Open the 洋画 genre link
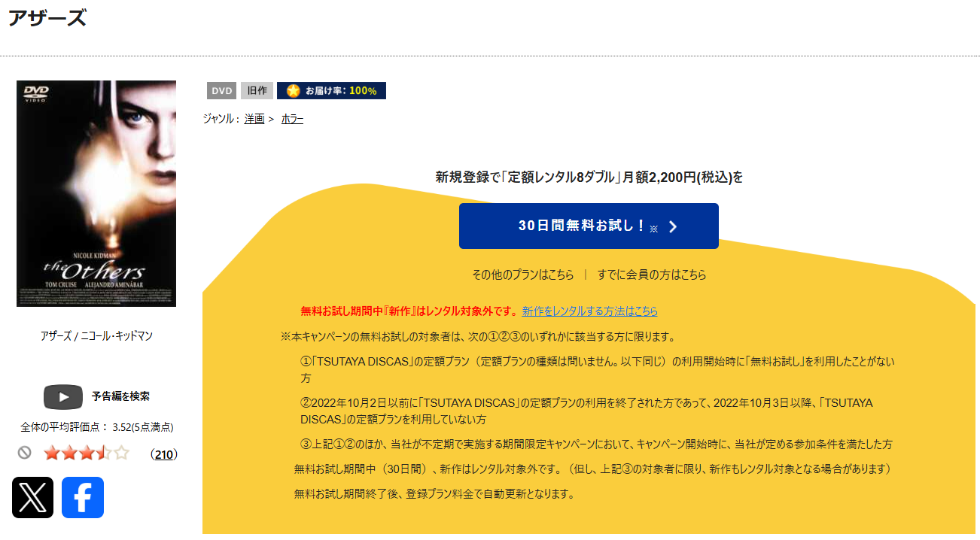 pyautogui.click(x=254, y=119)
